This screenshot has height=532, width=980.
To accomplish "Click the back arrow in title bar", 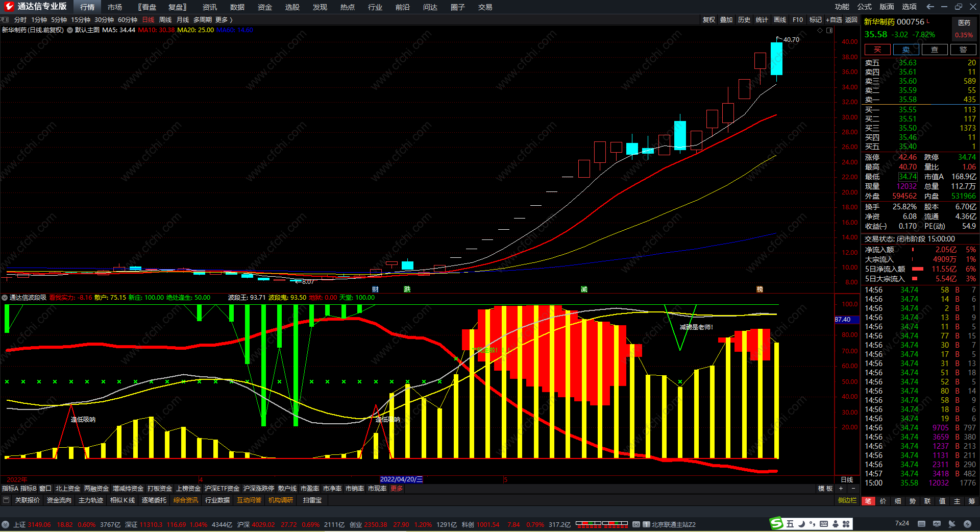I will (x=930, y=7).
